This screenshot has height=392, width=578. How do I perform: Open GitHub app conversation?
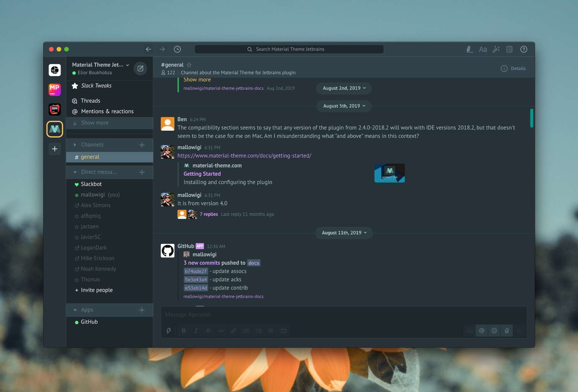[x=110, y=322]
